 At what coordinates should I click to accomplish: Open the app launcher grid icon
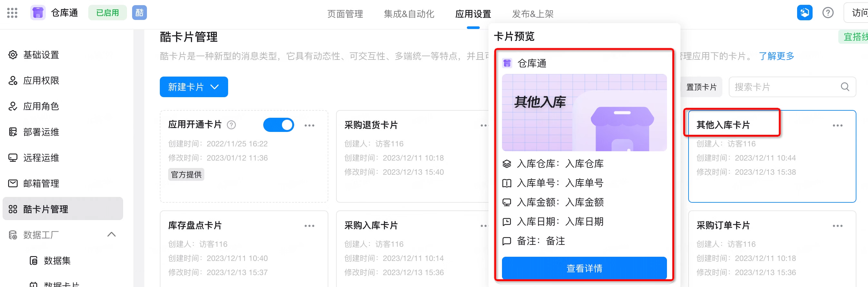pos(12,13)
